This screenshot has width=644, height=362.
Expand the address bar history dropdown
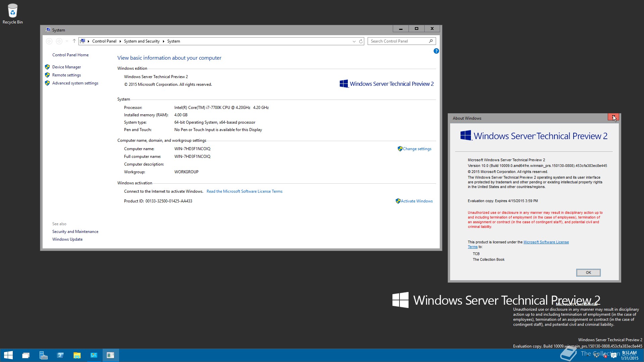click(354, 41)
